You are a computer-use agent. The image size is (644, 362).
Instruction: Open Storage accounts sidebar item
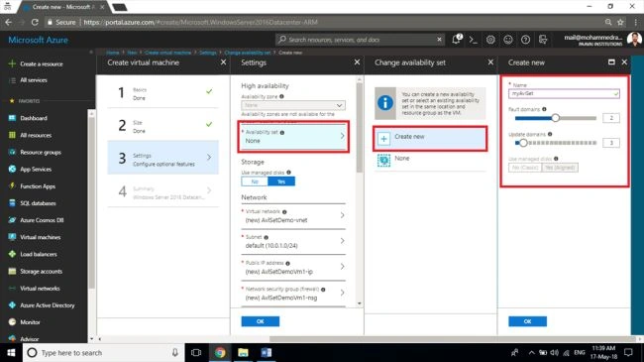click(x=41, y=272)
